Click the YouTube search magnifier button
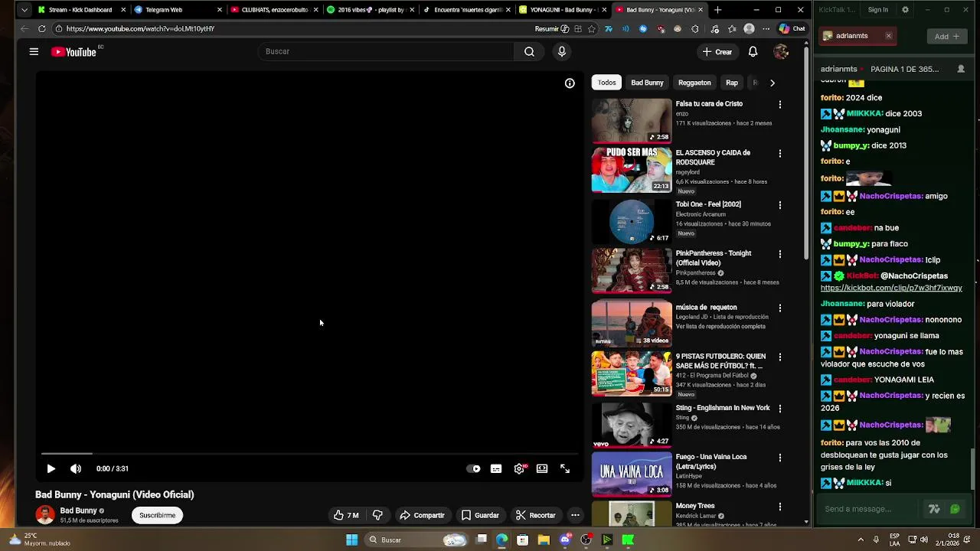The width and height of the screenshot is (980, 551). pyautogui.click(x=529, y=51)
